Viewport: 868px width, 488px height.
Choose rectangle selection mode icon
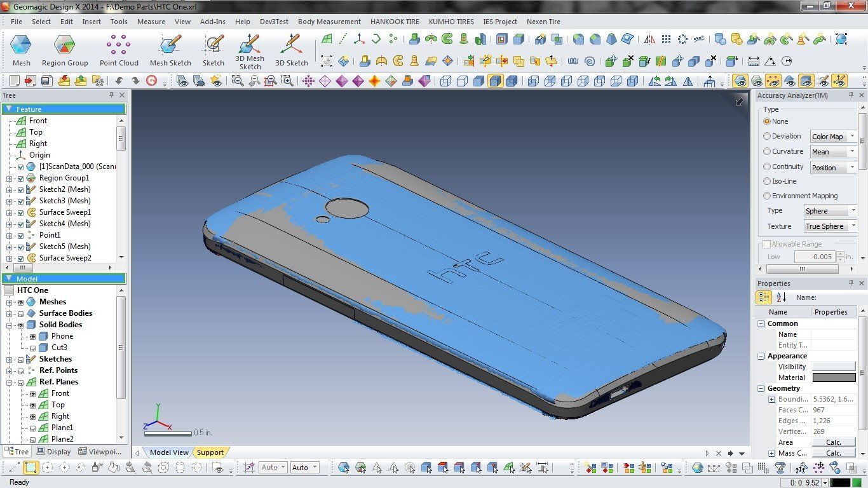(31, 468)
